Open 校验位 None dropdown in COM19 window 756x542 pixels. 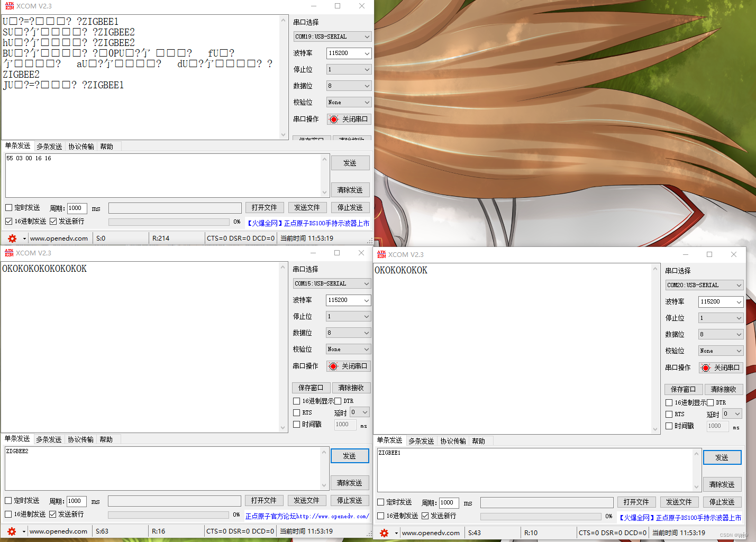pyautogui.click(x=349, y=103)
